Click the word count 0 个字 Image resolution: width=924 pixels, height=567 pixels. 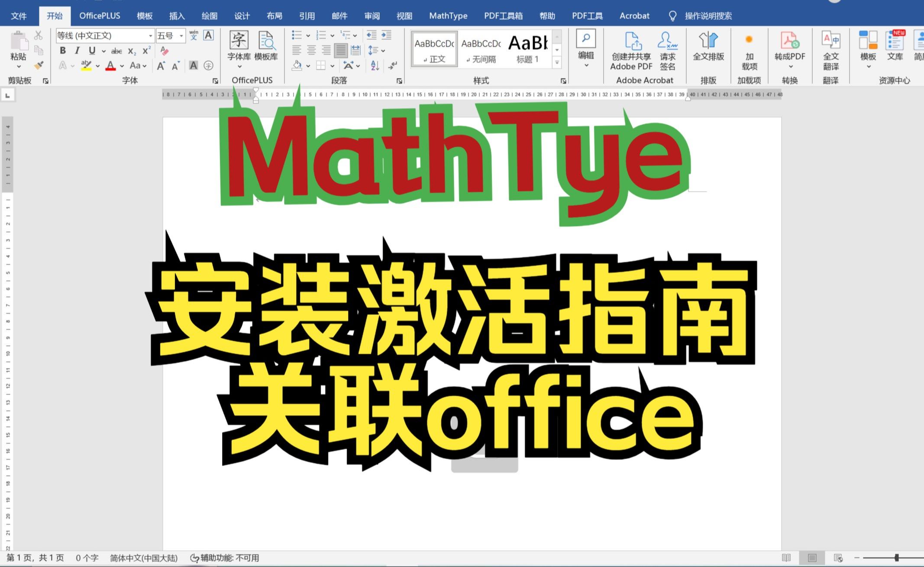87,558
